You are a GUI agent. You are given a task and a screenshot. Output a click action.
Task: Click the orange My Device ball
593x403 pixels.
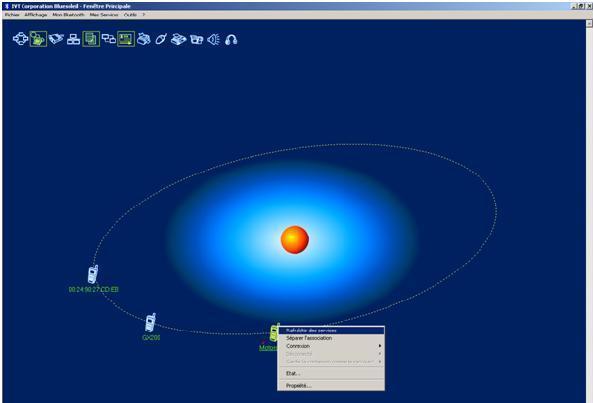[295, 240]
